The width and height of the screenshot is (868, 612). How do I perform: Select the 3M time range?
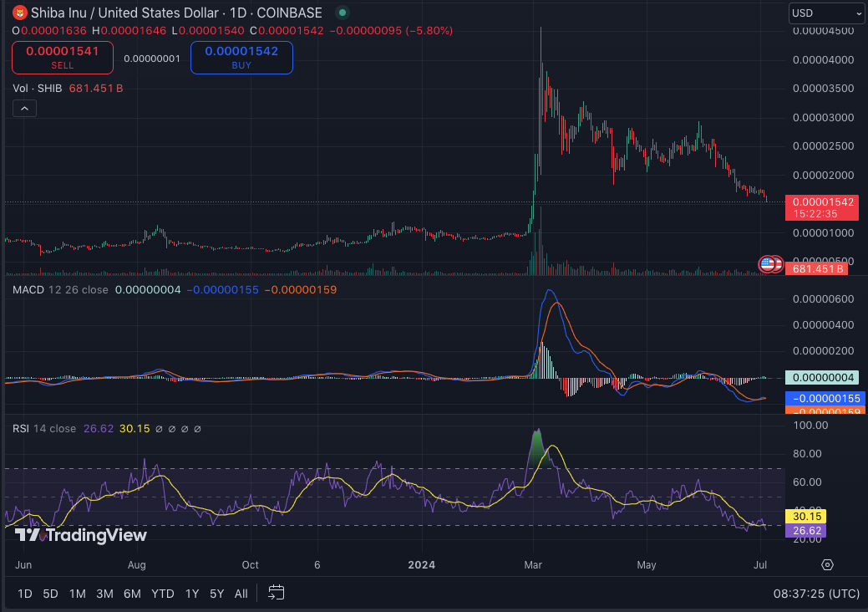click(x=104, y=594)
